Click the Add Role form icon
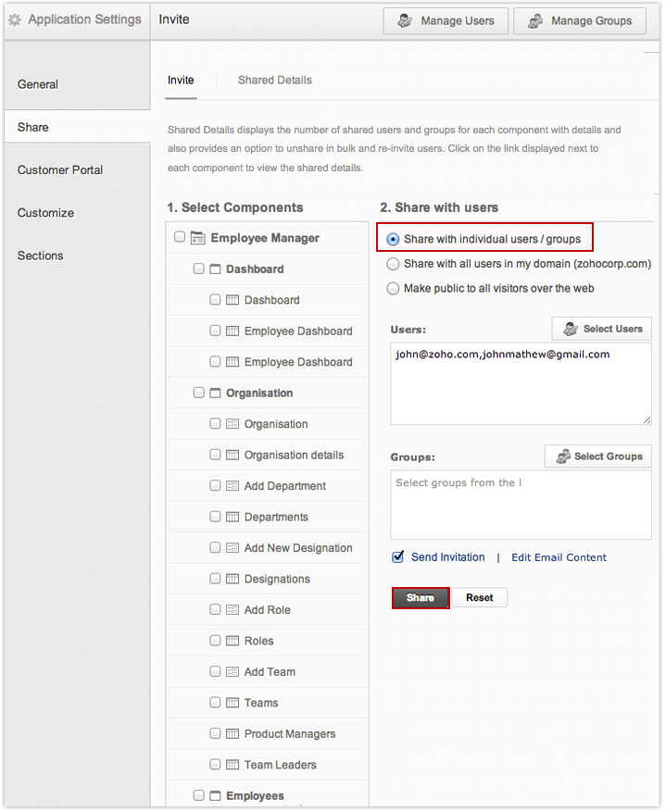This screenshot has width=666, height=812. coord(232,610)
